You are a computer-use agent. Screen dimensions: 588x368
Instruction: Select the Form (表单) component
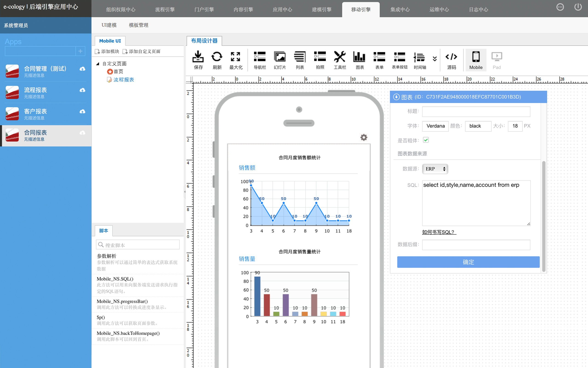pyautogui.click(x=379, y=60)
